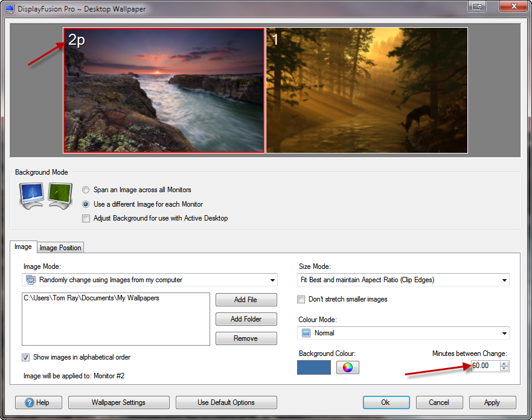Uncheck Show images in alphabetical order
The width and height of the screenshot is (532, 420).
(x=26, y=357)
